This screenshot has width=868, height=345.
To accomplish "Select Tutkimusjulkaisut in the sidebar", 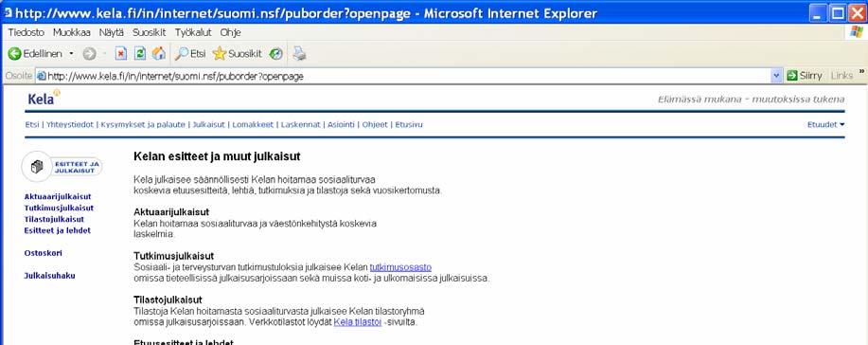I will [59, 208].
